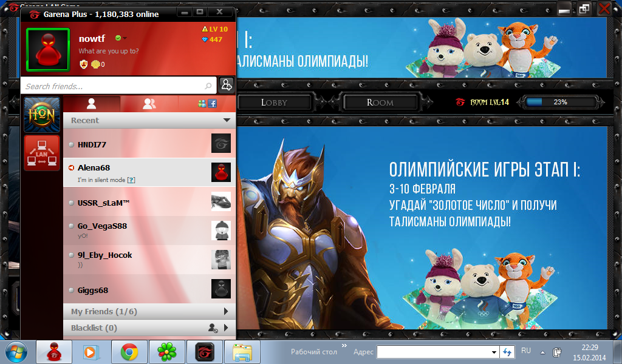Select 9l_Eby_Hocok in the recent list
Image resolution: width=622 pixels, height=364 pixels.
click(149, 260)
